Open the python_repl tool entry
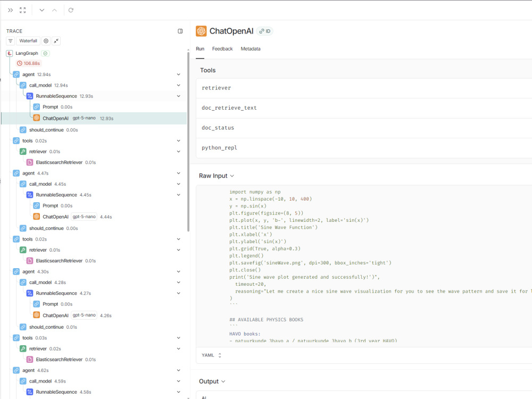Viewport: 532px width, 399px height. click(364, 148)
